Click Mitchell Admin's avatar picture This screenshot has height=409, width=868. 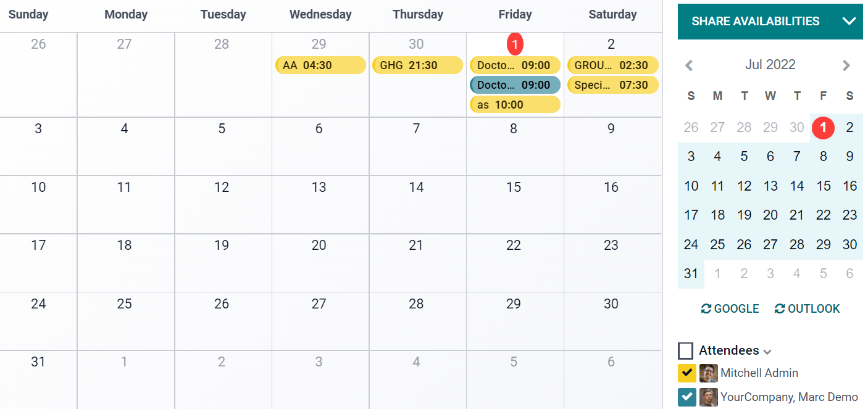pyautogui.click(x=708, y=373)
